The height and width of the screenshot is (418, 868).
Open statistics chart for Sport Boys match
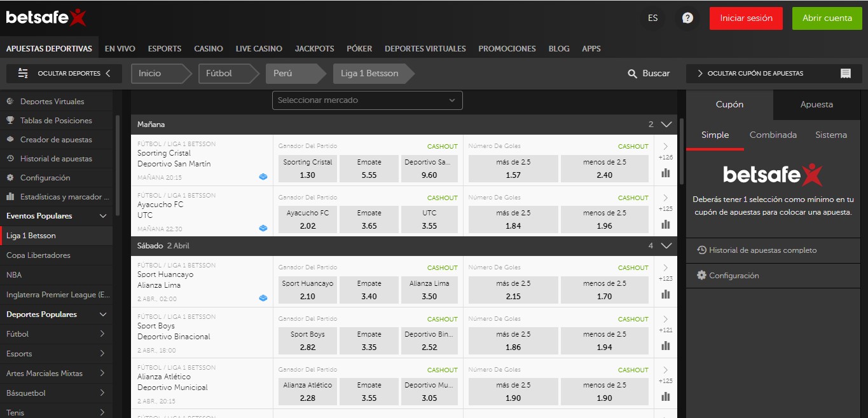[x=666, y=346]
